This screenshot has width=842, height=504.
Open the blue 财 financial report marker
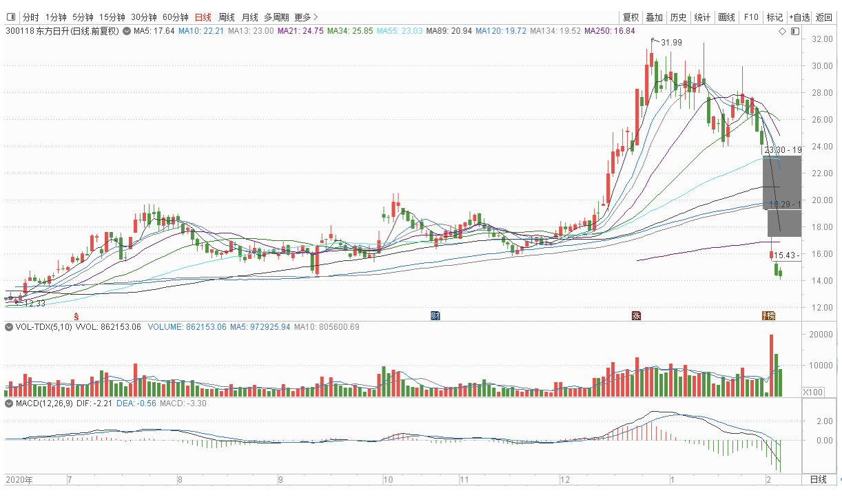coord(435,315)
